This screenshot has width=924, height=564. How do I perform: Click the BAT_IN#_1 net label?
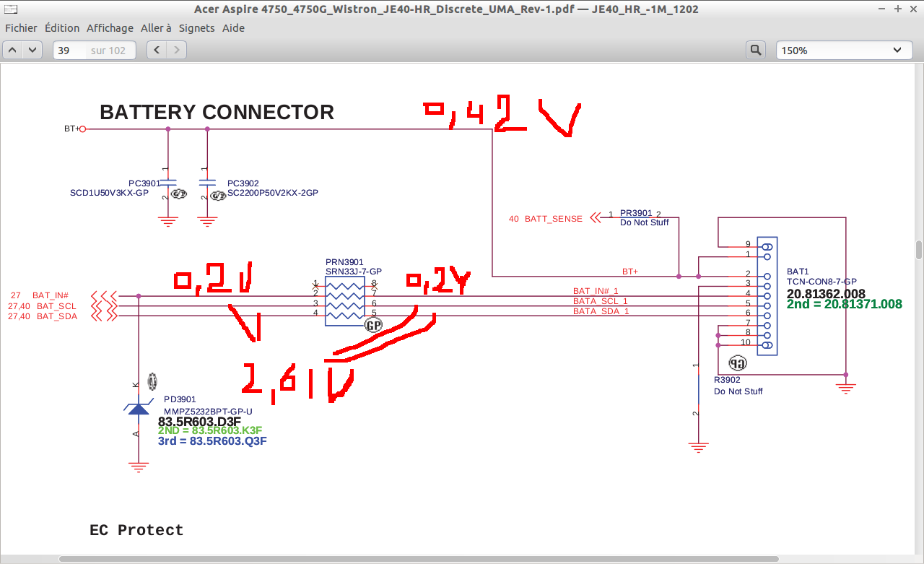(596, 291)
